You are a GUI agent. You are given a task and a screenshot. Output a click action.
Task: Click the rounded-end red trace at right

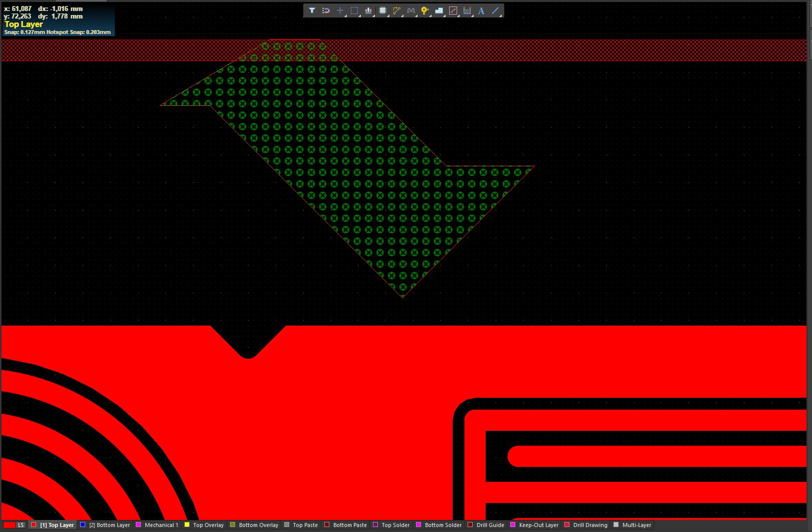click(x=657, y=456)
